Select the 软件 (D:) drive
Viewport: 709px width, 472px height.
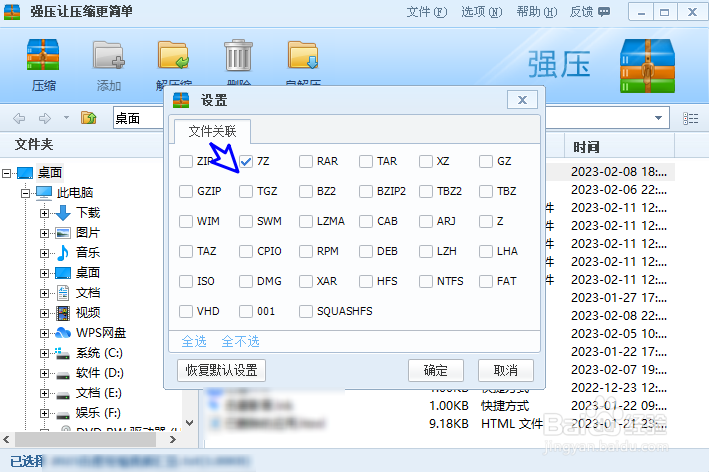point(99,373)
